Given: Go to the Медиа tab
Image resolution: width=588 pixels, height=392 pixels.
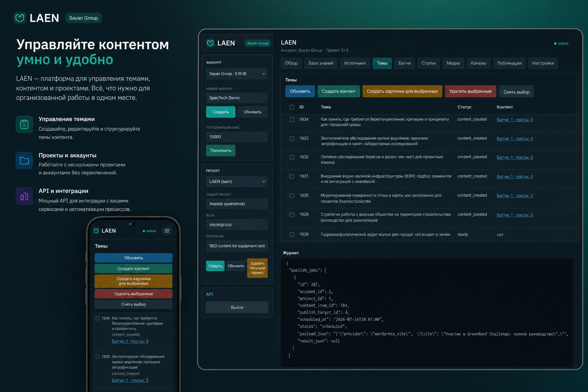Looking at the screenshot, I should click(x=453, y=63).
